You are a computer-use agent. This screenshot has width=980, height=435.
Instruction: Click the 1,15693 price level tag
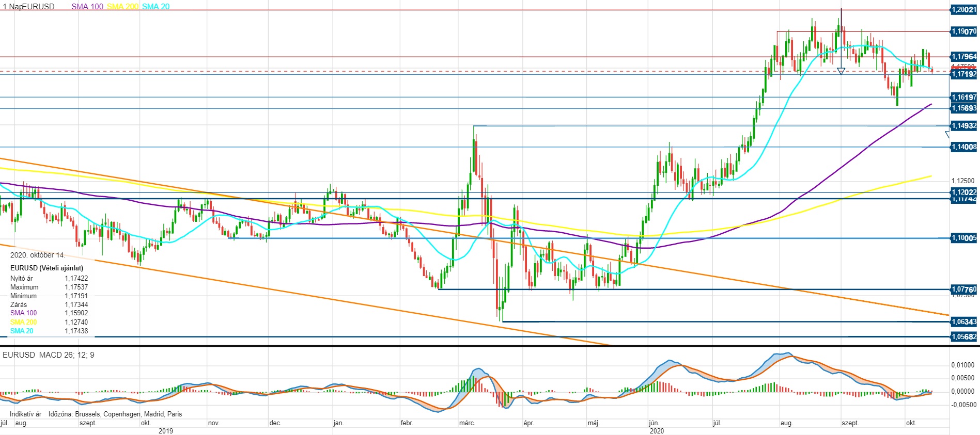(963, 108)
